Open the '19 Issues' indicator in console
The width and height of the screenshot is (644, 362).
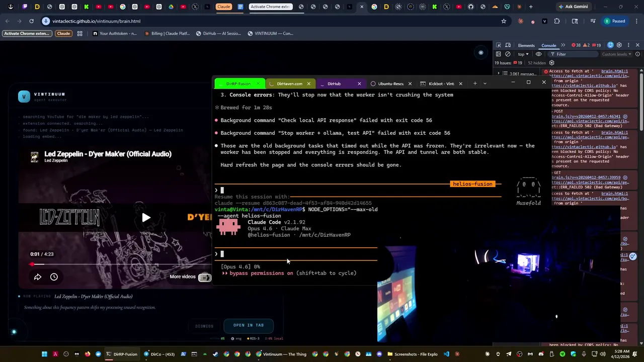click(508, 63)
